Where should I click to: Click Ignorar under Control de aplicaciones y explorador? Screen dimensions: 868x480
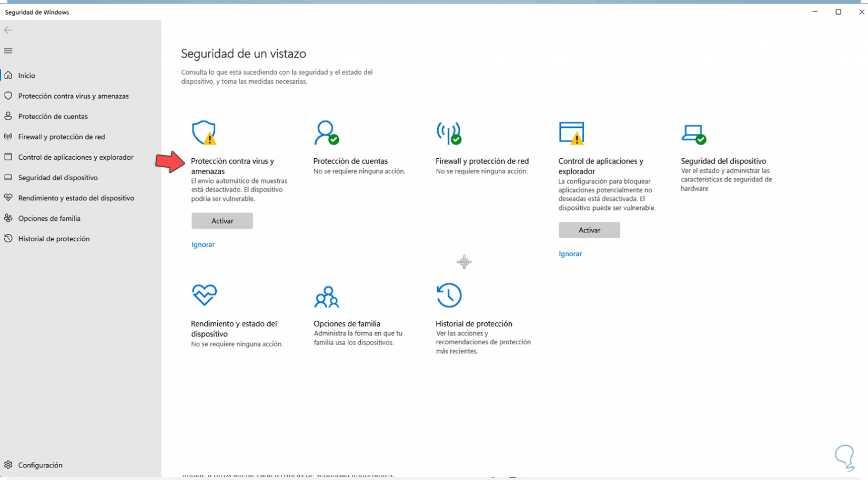570,253
